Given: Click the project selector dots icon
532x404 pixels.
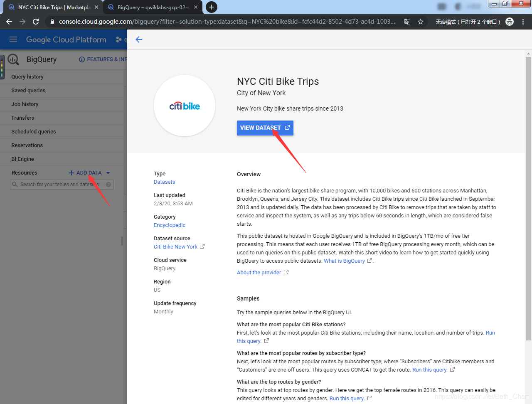Looking at the screenshot, I should click(119, 39).
